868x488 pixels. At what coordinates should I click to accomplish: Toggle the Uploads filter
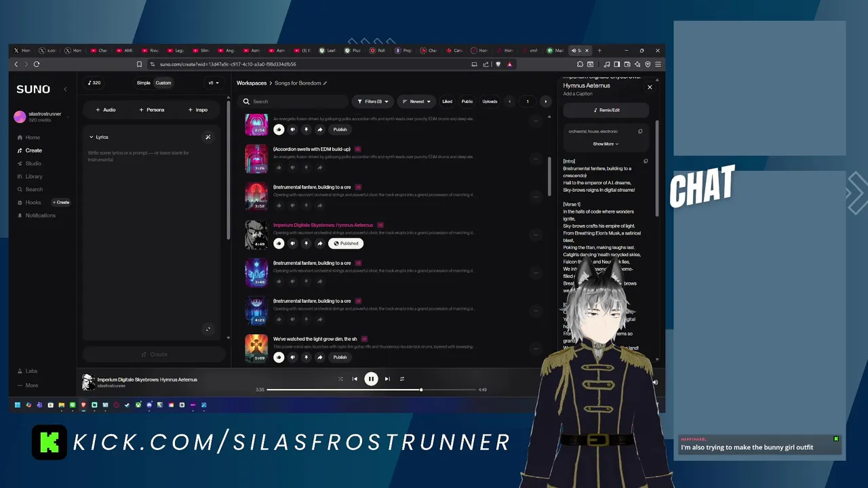490,102
